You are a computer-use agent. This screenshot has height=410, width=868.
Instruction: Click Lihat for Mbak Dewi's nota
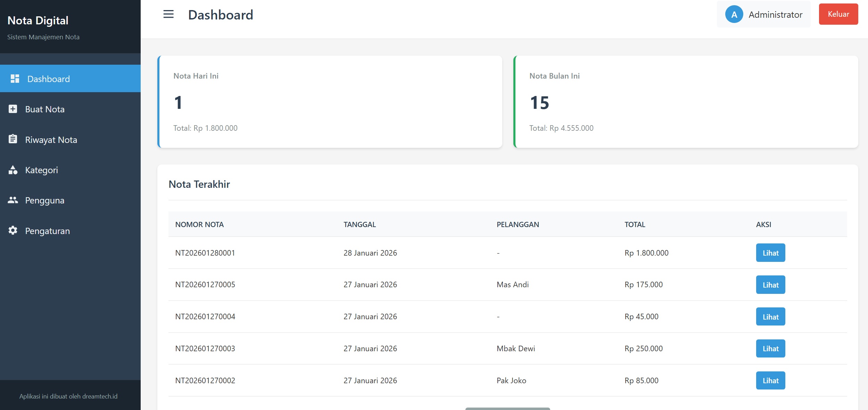770,348
